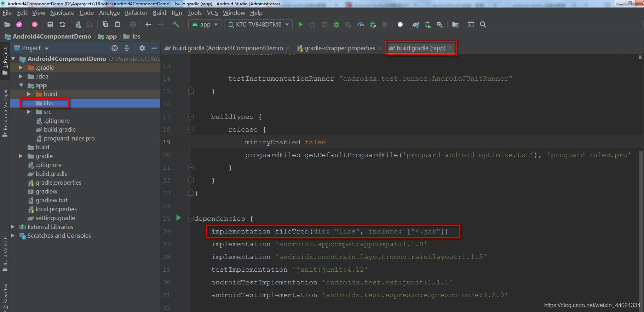Open the app run configuration dropdown
Viewport: 644px width, 312px height.
(205, 24)
